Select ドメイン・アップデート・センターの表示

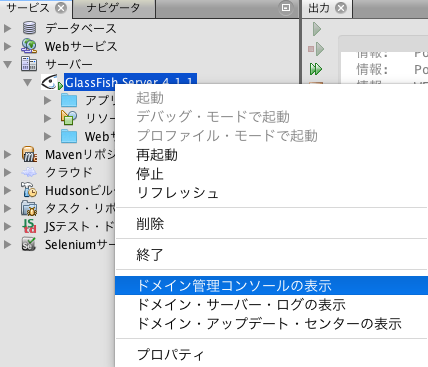271,323
